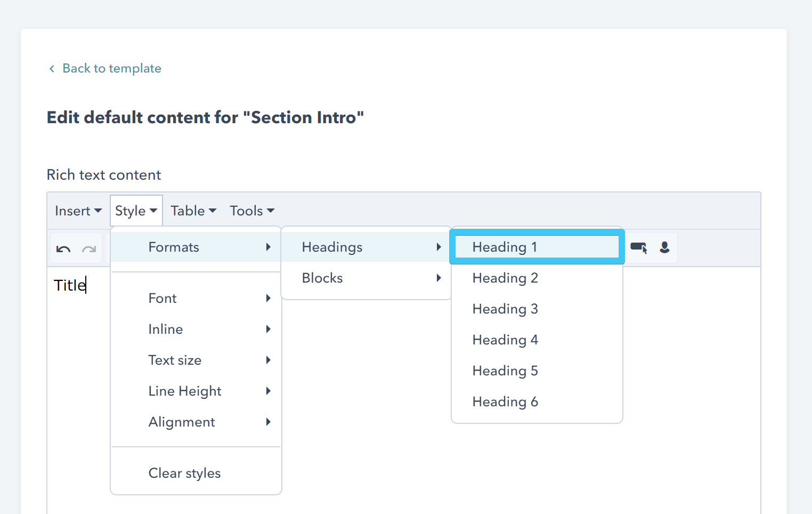
Task: Expand the Font submenu arrow
Action: 268,298
